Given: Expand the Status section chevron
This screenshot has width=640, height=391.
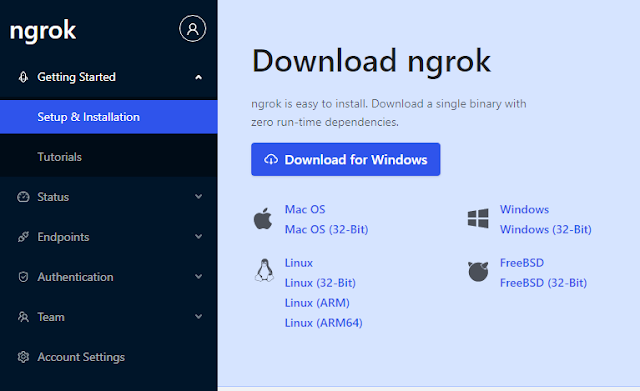Looking at the screenshot, I should coord(198,197).
